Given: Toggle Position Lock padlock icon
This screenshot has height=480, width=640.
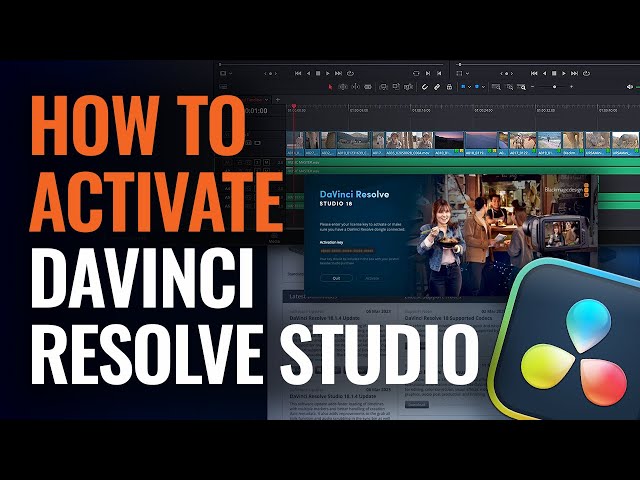Looking at the screenshot, I should coord(449,87).
